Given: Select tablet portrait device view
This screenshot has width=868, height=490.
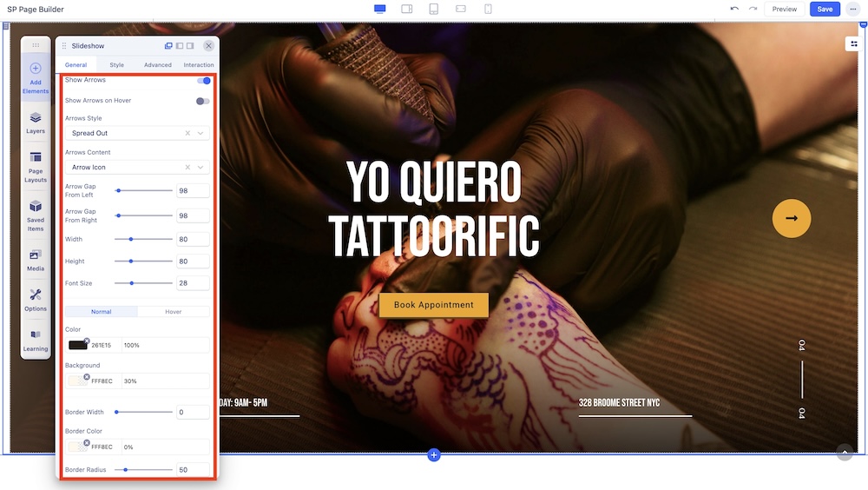Looking at the screenshot, I should (x=434, y=9).
